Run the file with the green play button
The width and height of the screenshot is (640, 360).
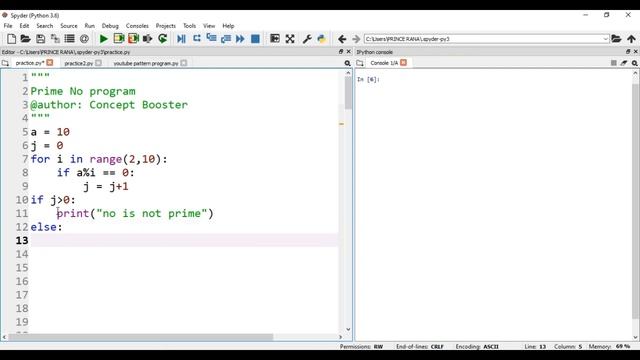click(104, 39)
